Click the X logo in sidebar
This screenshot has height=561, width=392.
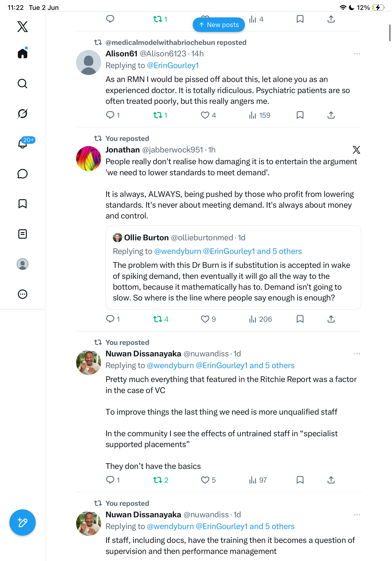click(x=23, y=26)
